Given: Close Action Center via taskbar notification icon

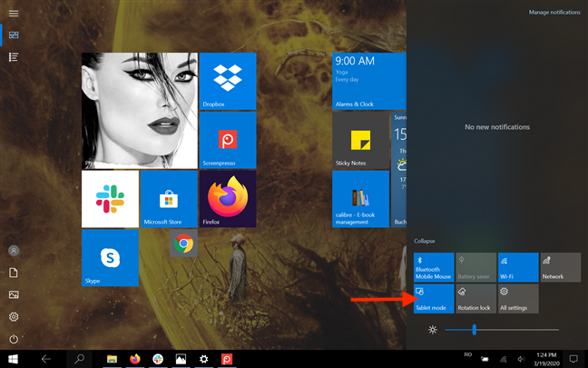Looking at the screenshot, I should pyautogui.click(x=573, y=359).
